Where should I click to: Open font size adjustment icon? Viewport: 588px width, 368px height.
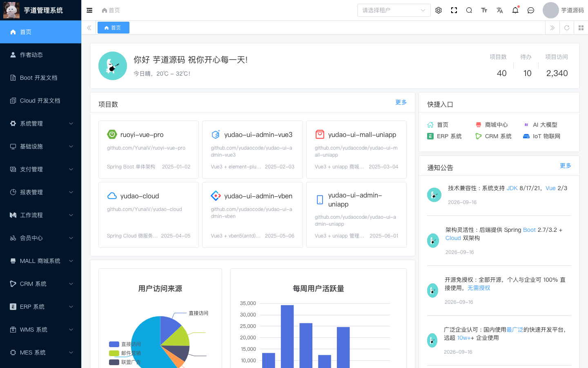[484, 10]
